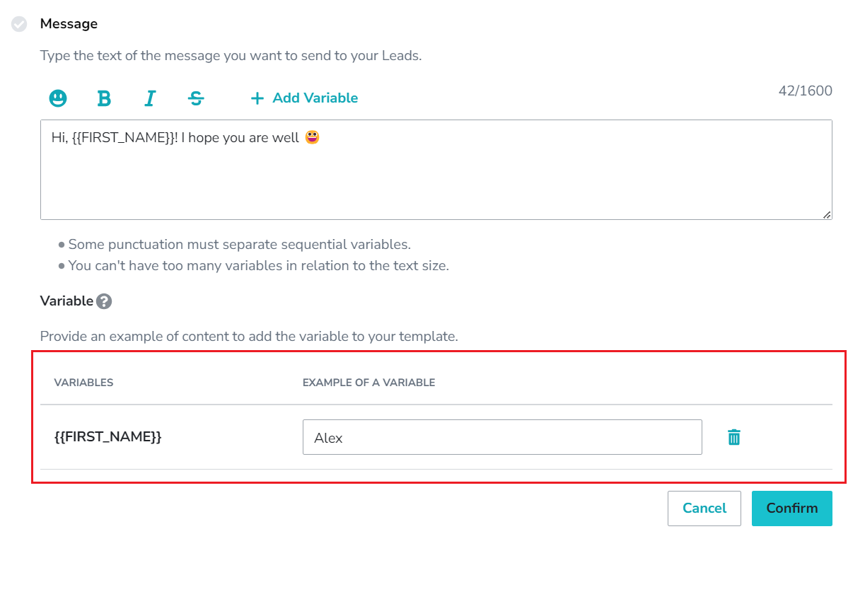Click the smiling emoji inside the message text
Image resolution: width=865 pixels, height=616 pixels.
point(310,137)
